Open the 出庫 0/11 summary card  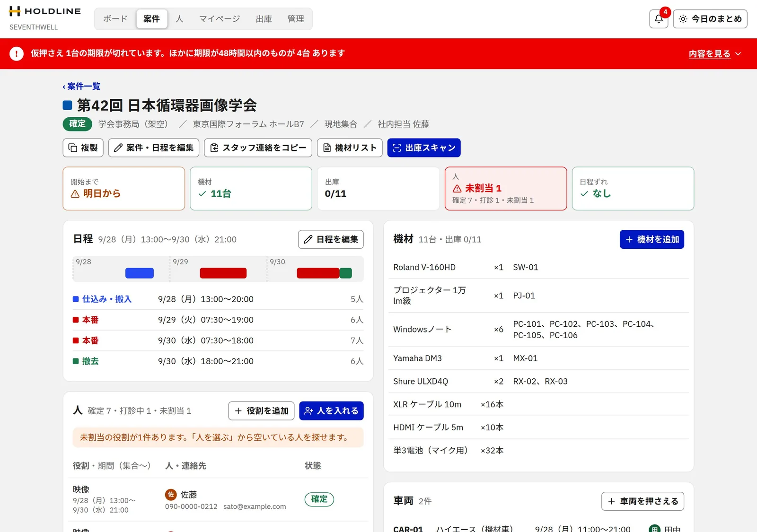378,188
